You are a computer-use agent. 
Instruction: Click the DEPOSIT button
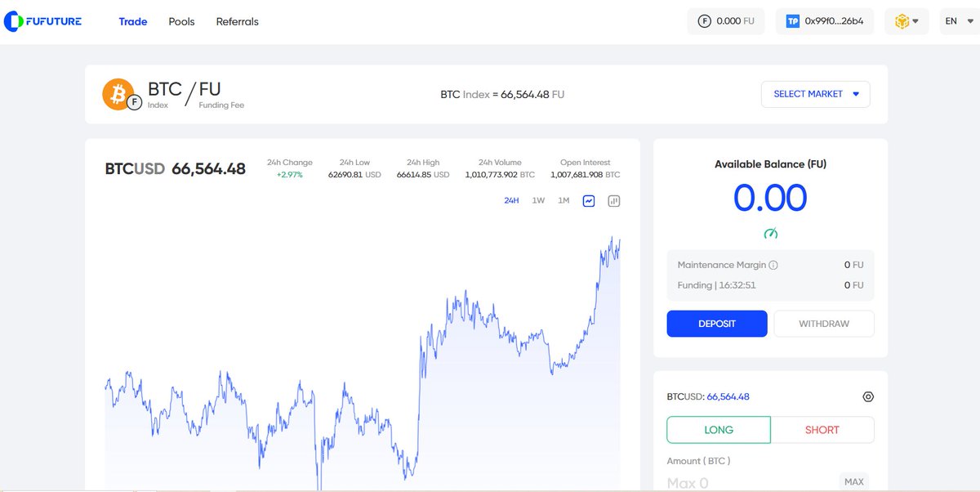point(717,324)
